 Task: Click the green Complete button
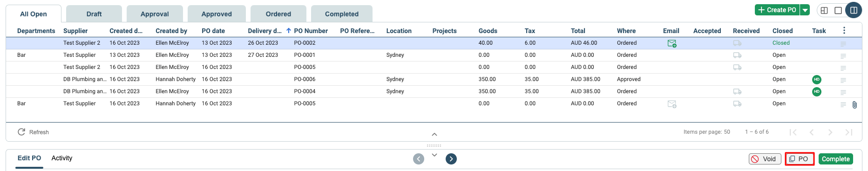coord(835,159)
